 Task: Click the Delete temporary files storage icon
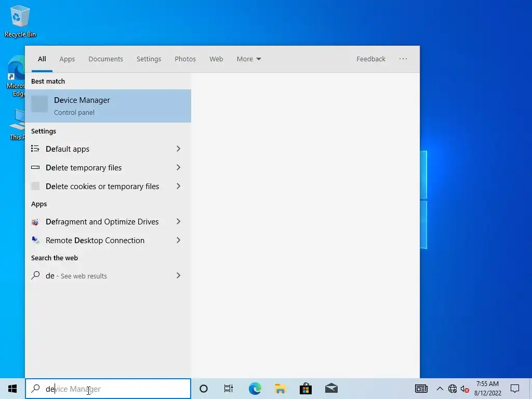coord(35,167)
